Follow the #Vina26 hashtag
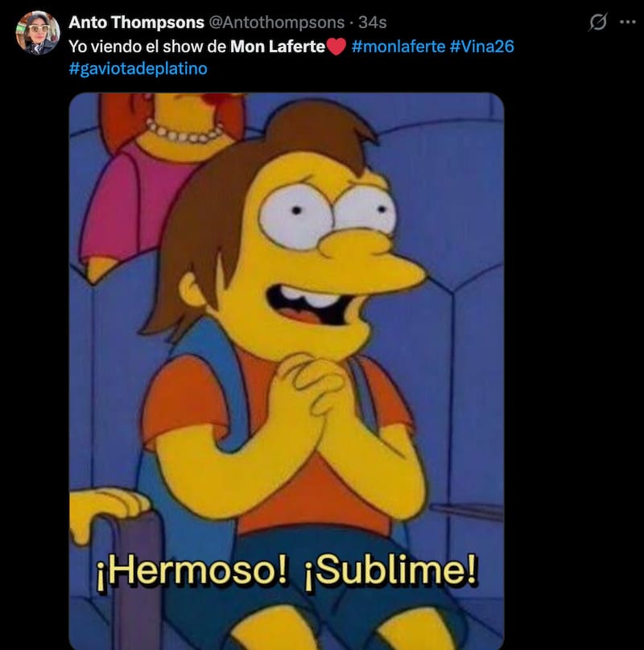The image size is (644, 650). 481,47
